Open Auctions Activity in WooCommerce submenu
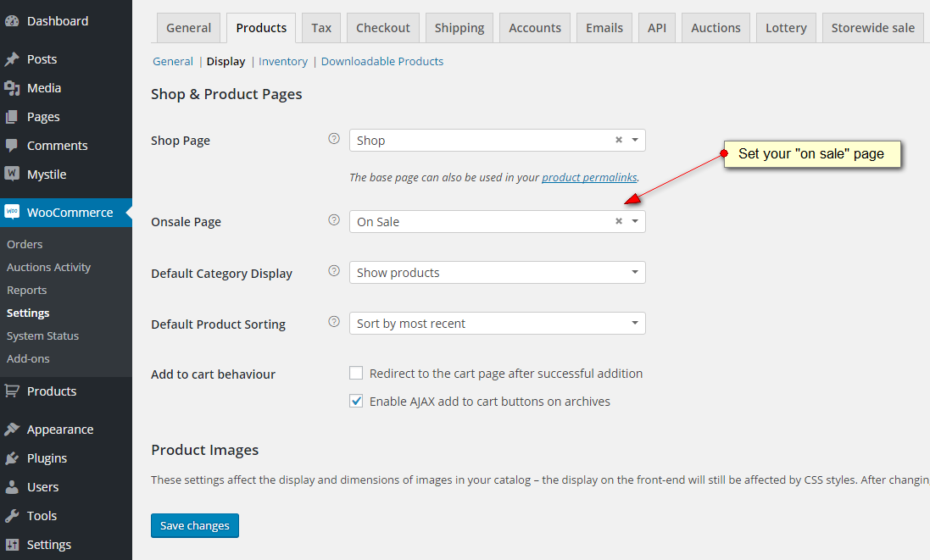930x560 pixels. [x=48, y=267]
